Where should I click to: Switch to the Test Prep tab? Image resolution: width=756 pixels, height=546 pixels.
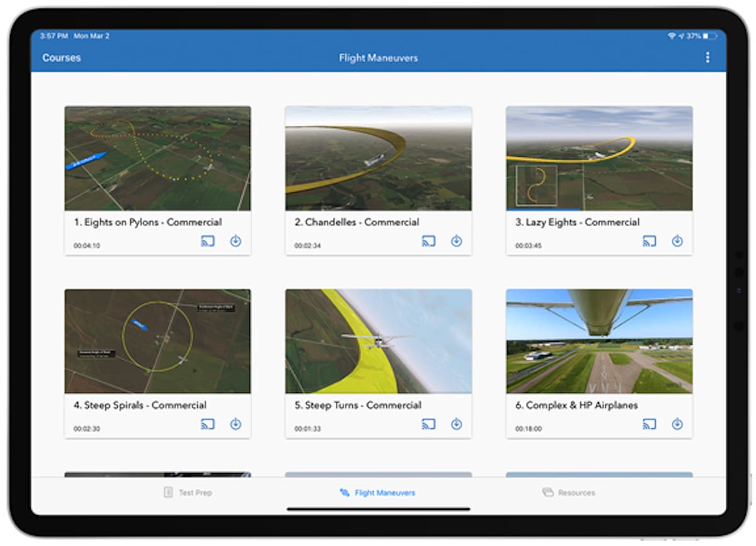coord(189,492)
